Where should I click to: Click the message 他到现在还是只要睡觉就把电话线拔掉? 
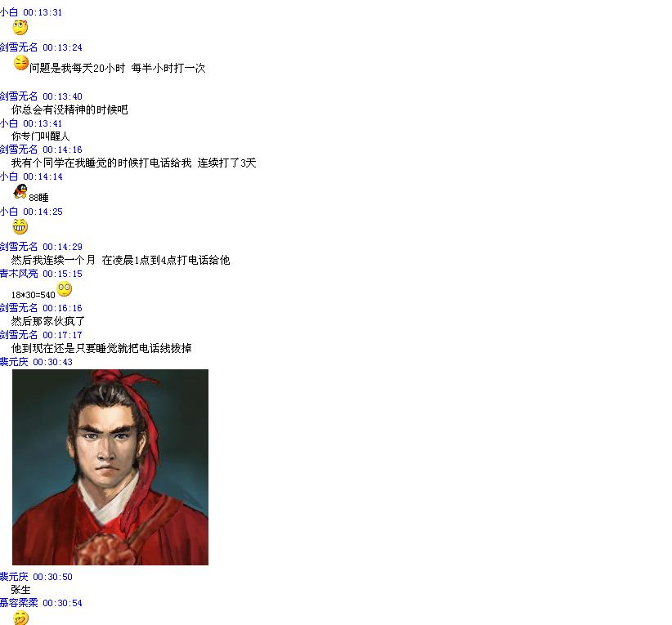tap(101, 348)
